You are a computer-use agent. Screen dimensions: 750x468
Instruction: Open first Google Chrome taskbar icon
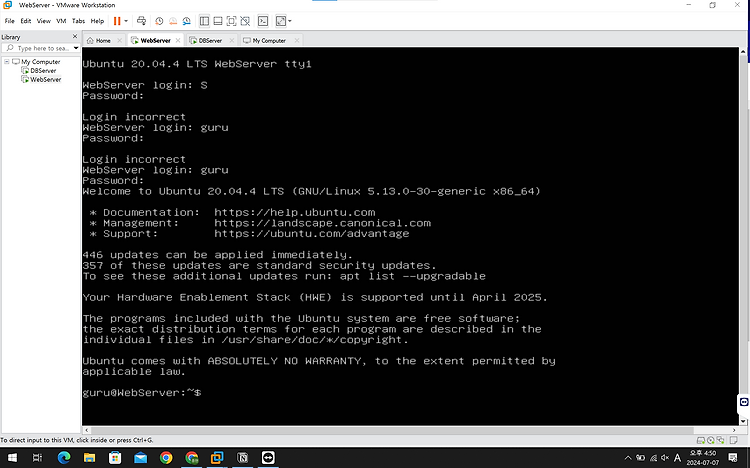(x=166, y=458)
